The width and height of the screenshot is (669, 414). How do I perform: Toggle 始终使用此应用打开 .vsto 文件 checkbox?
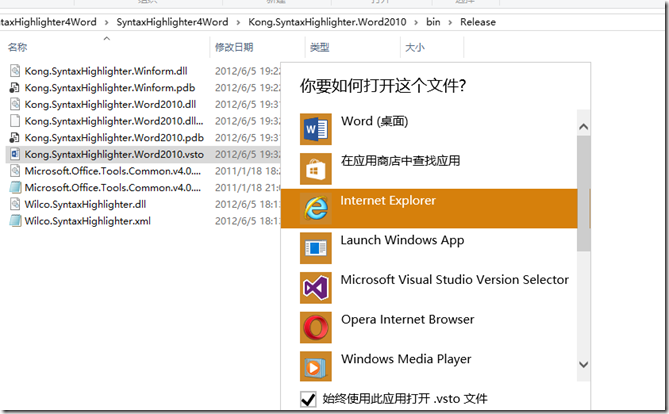(308, 399)
